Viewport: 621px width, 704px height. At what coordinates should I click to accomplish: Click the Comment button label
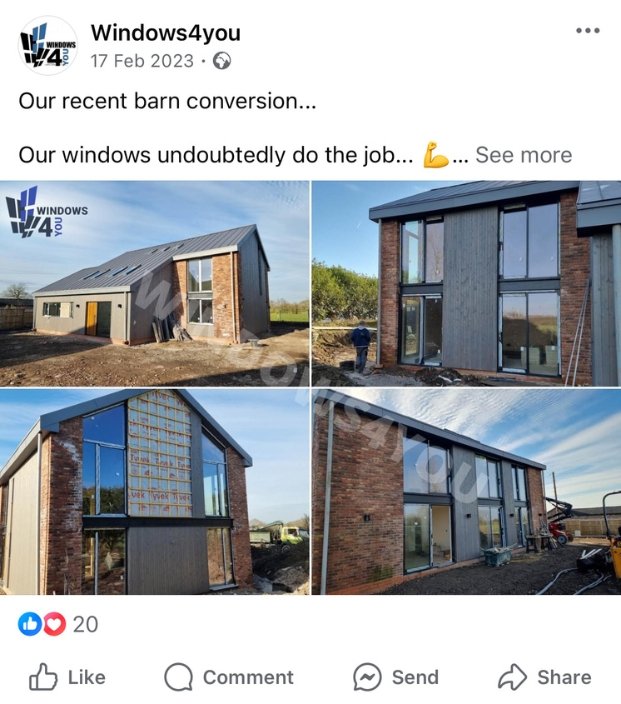pyautogui.click(x=248, y=678)
